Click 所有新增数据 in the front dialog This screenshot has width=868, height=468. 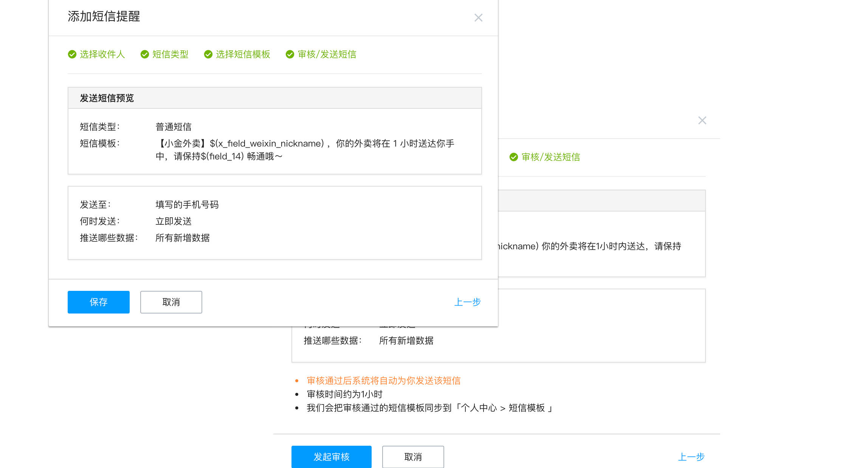coord(183,238)
